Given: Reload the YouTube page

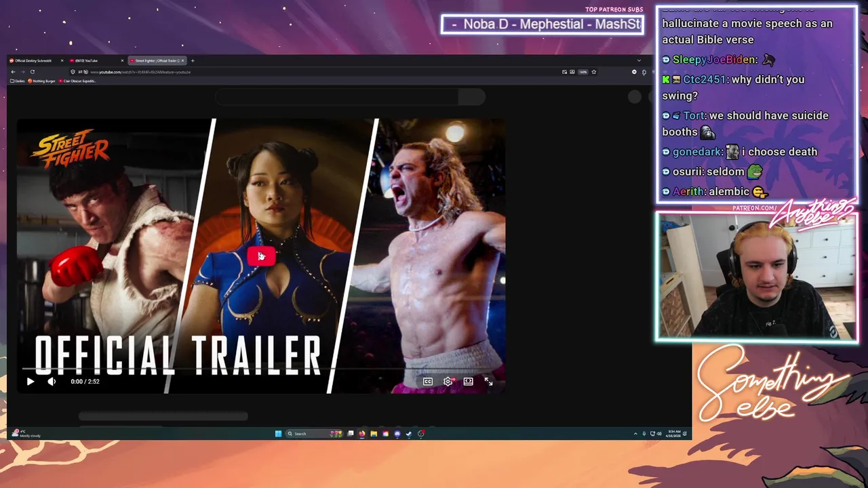Looking at the screenshot, I should (x=33, y=72).
